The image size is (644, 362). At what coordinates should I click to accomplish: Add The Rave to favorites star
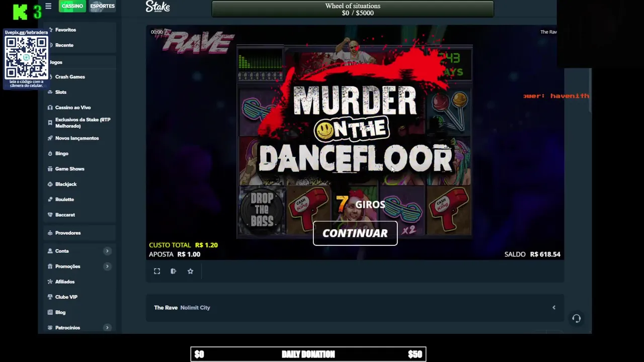tap(190, 271)
